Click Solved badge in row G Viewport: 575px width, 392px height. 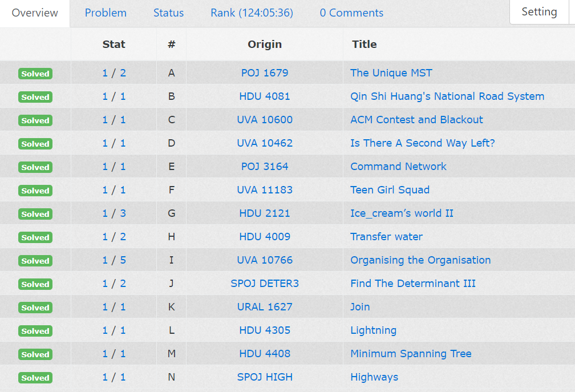(35, 214)
